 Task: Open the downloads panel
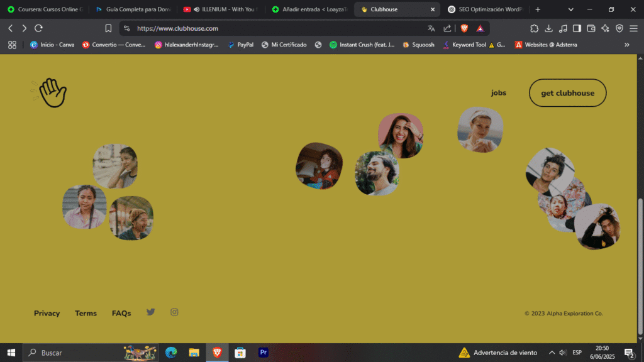click(548, 28)
